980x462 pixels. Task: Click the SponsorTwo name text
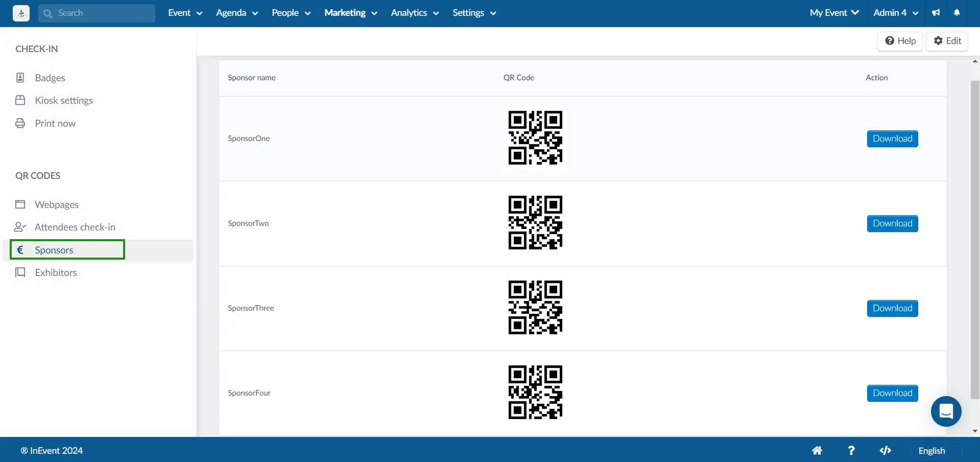point(248,223)
